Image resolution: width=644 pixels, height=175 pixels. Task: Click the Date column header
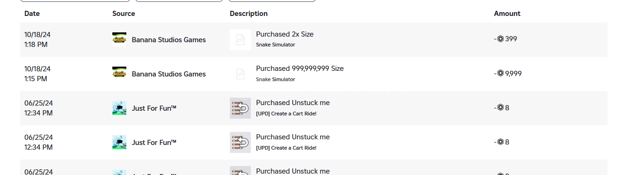point(32,14)
